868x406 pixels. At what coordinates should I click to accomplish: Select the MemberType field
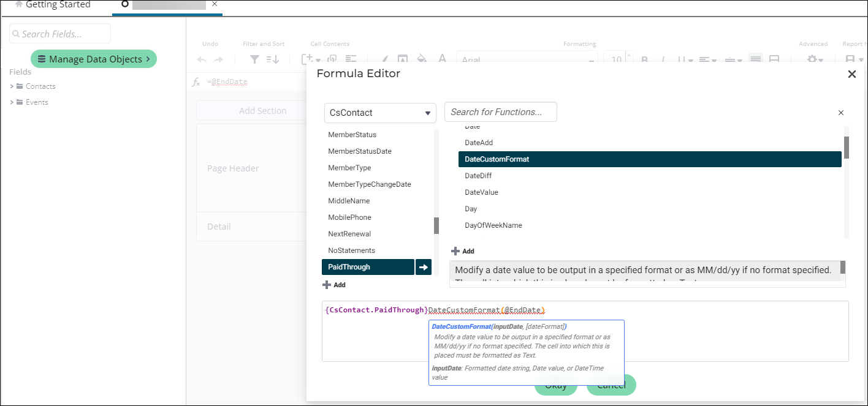coord(349,168)
